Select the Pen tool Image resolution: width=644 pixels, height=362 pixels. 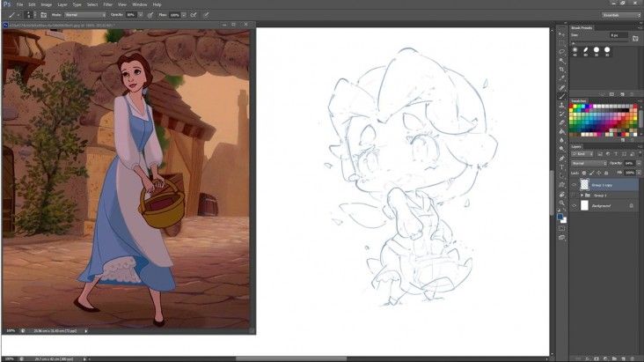561,158
